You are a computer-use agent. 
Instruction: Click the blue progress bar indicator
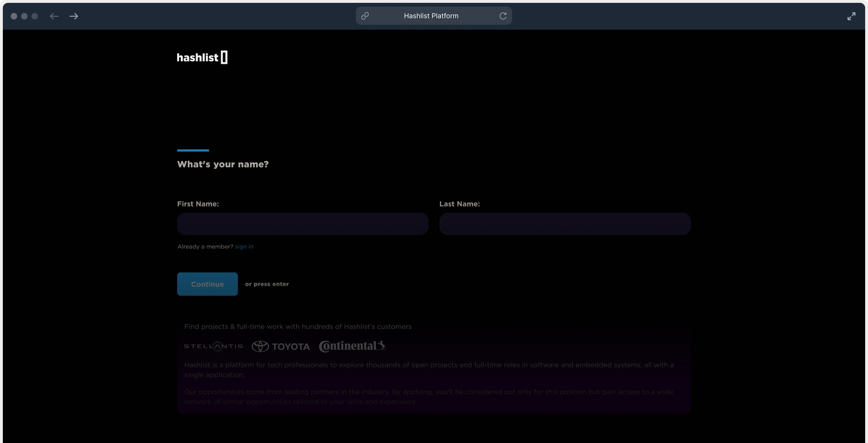click(193, 151)
